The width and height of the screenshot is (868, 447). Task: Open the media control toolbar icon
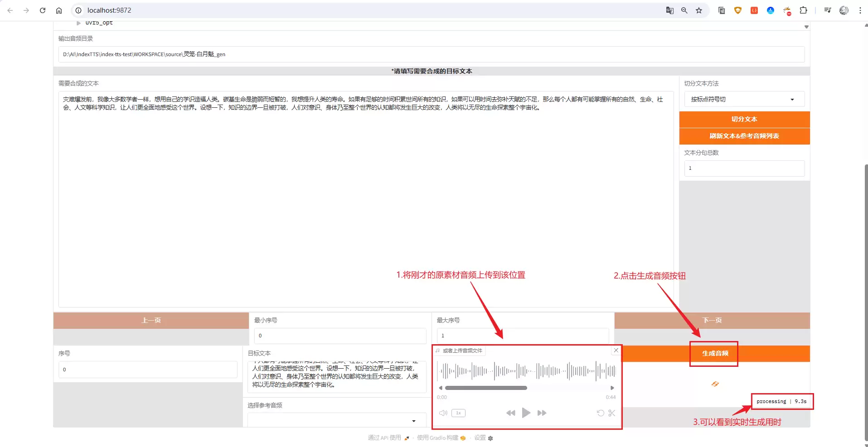pyautogui.click(x=828, y=10)
